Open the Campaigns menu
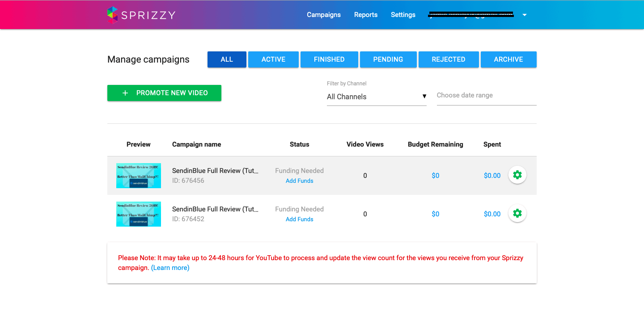Image resolution: width=644 pixels, height=316 pixels. pos(324,15)
